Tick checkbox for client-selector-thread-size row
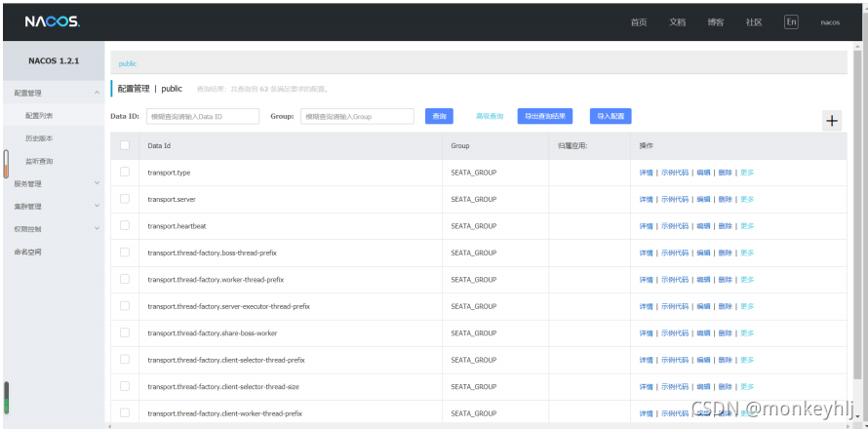Viewport: 868px width, 429px height. (125, 386)
